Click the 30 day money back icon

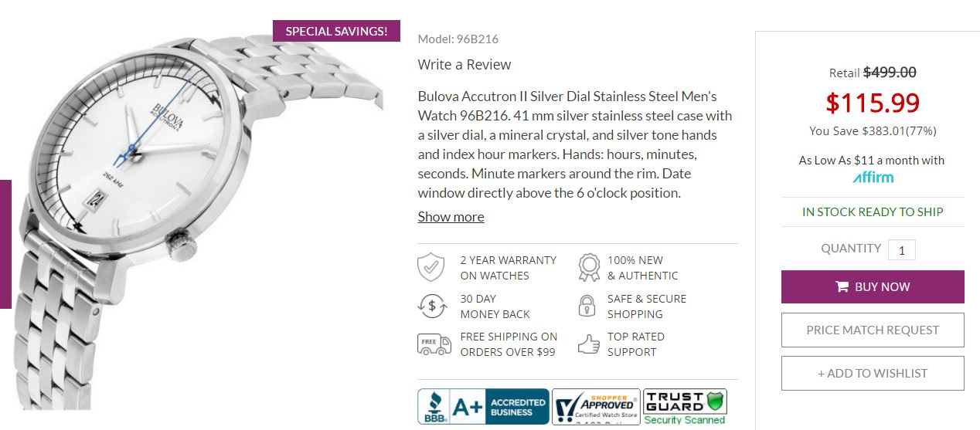point(432,306)
